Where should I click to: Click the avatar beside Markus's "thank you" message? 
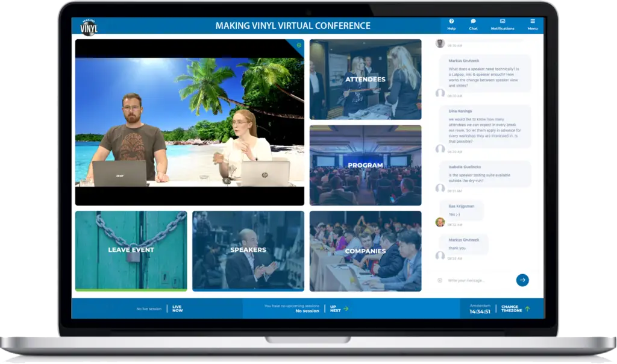tap(440, 256)
